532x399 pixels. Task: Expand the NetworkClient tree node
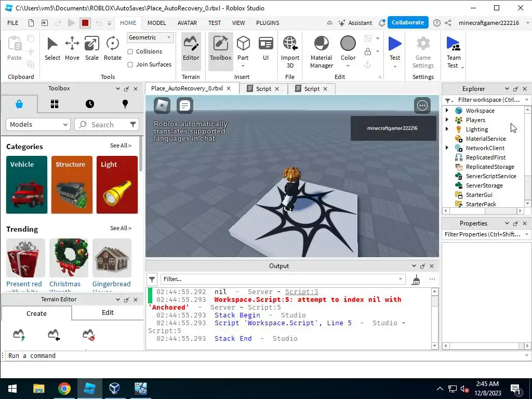click(447, 148)
